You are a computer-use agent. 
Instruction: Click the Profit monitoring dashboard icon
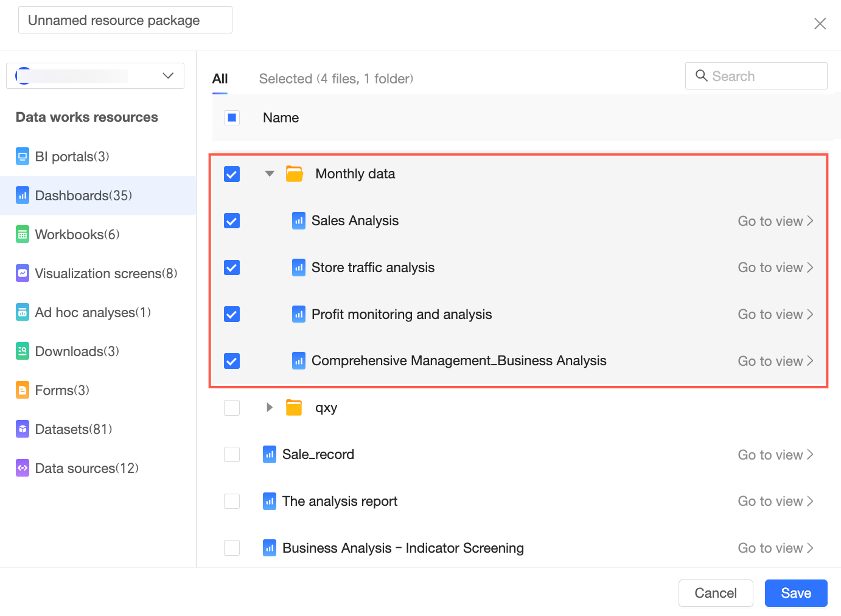tap(299, 315)
